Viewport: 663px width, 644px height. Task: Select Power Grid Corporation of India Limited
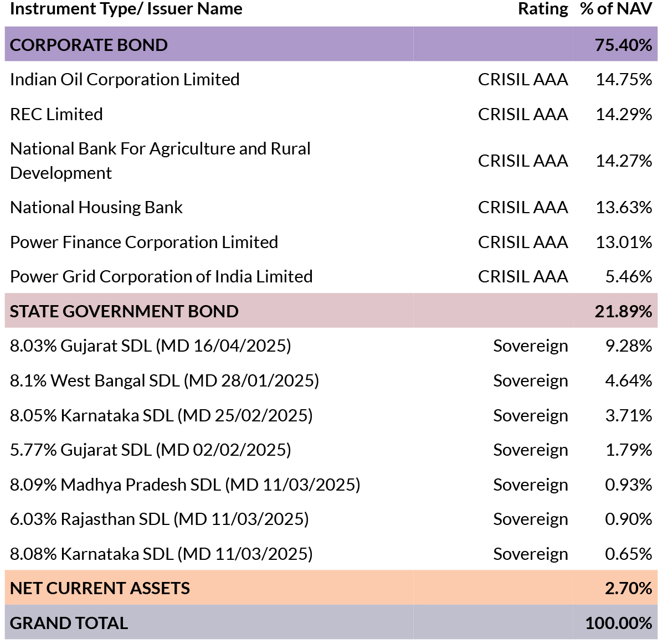pos(161,276)
